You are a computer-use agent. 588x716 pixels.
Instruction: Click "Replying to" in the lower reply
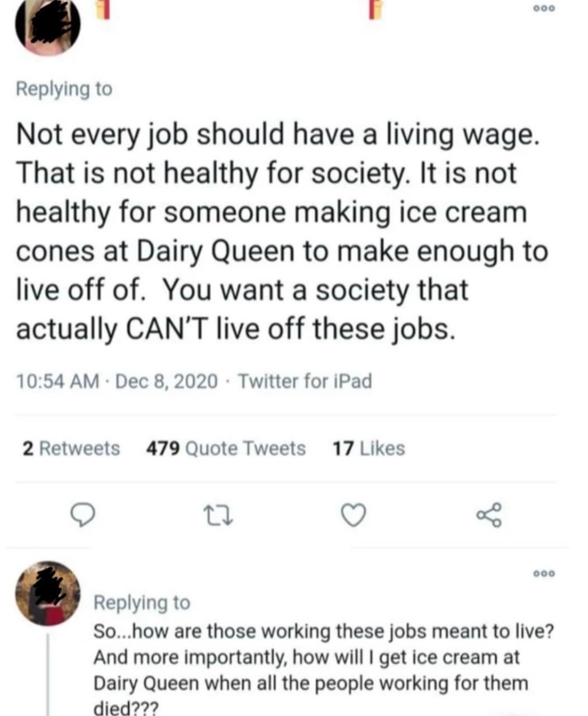[142, 602]
